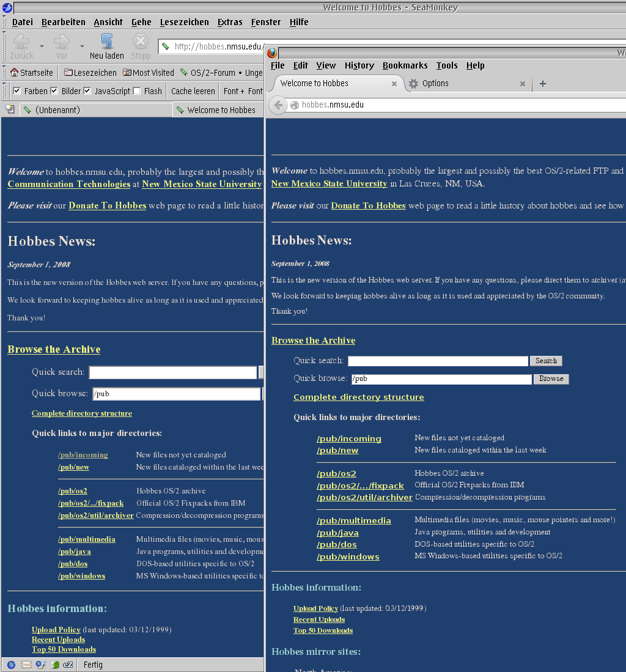The width and height of the screenshot is (626, 672).
Task: Click the Firefox back arrow button
Action: (278, 105)
